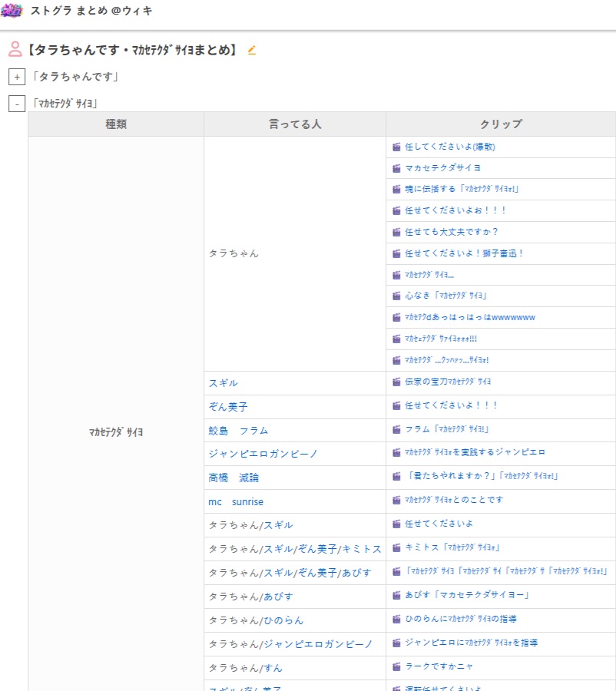616x691 pixels.
Task: Click clip icon beside 心なき clip
Action: 396,296
